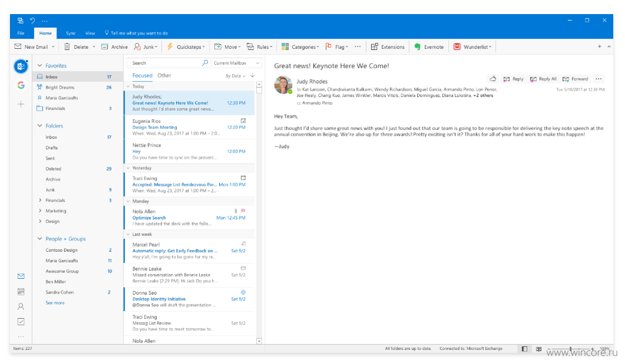Image resolution: width=625 pixels, height=364 pixels.
Task: Open Eugenia Rios Design Team Meeting email
Action: [189, 127]
